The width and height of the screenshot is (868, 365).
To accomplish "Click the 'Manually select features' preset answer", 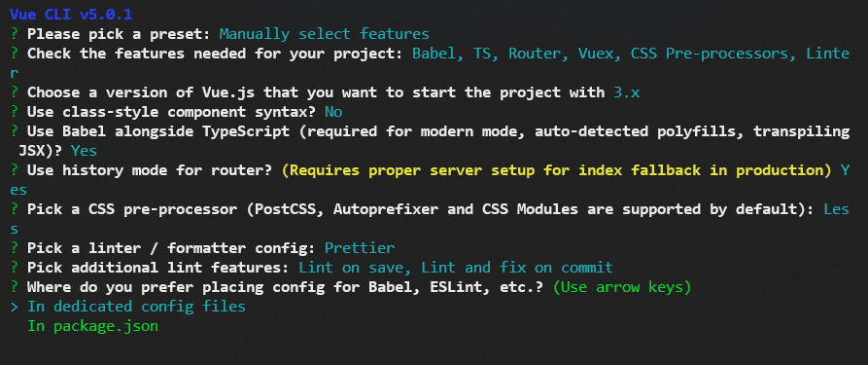I will tap(325, 34).
